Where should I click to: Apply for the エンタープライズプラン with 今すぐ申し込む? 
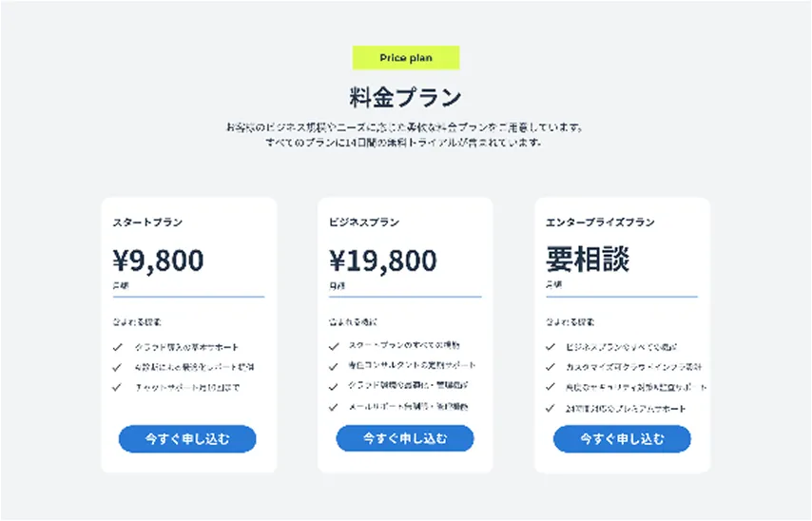pyautogui.click(x=622, y=439)
